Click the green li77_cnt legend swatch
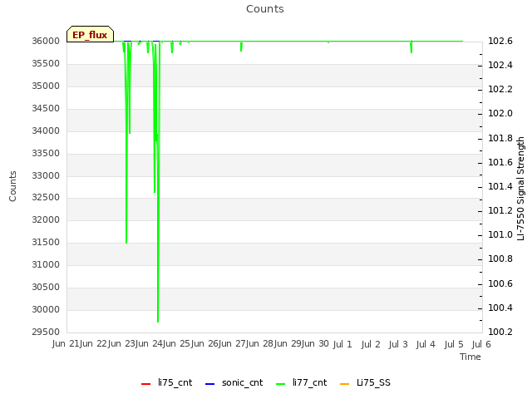The height and width of the screenshot is (399, 532). pos(281,384)
